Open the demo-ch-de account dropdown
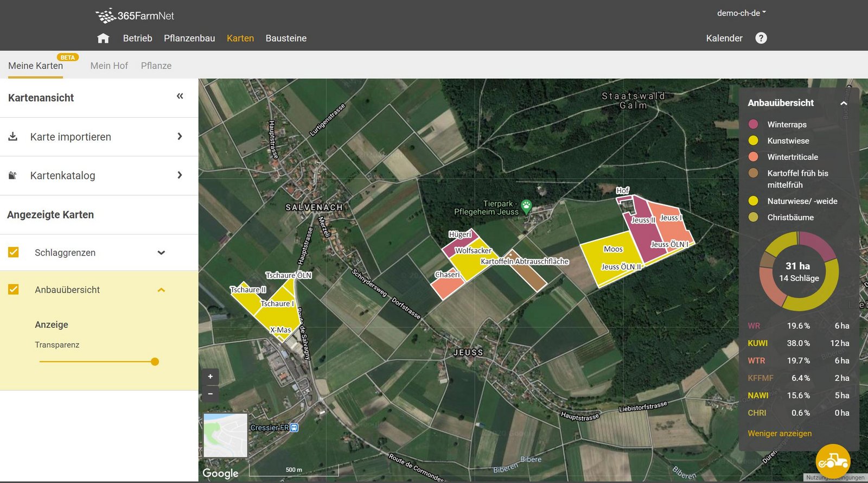868x483 pixels. point(741,13)
